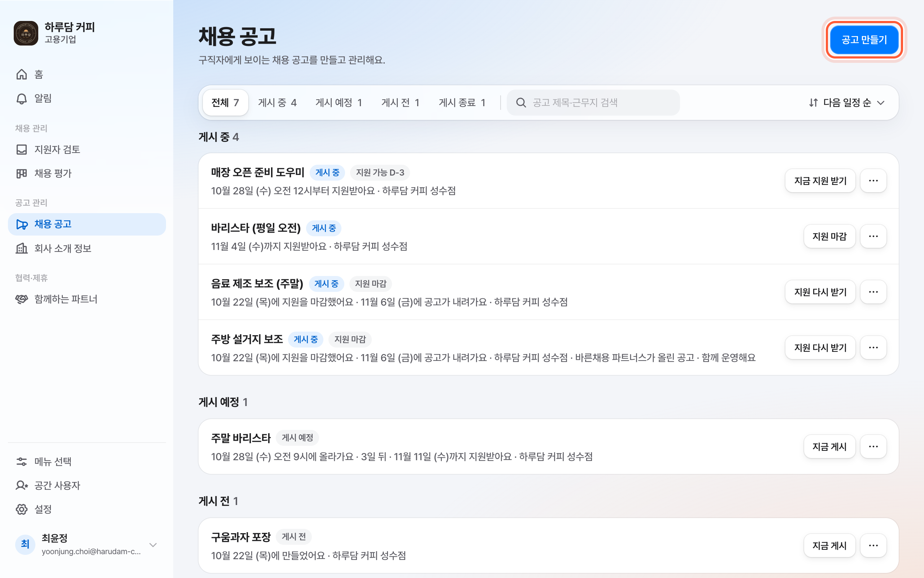Click 지원 마감 for 바리스타 (평일 오전)
The height and width of the screenshot is (578, 924).
[x=829, y=236]
